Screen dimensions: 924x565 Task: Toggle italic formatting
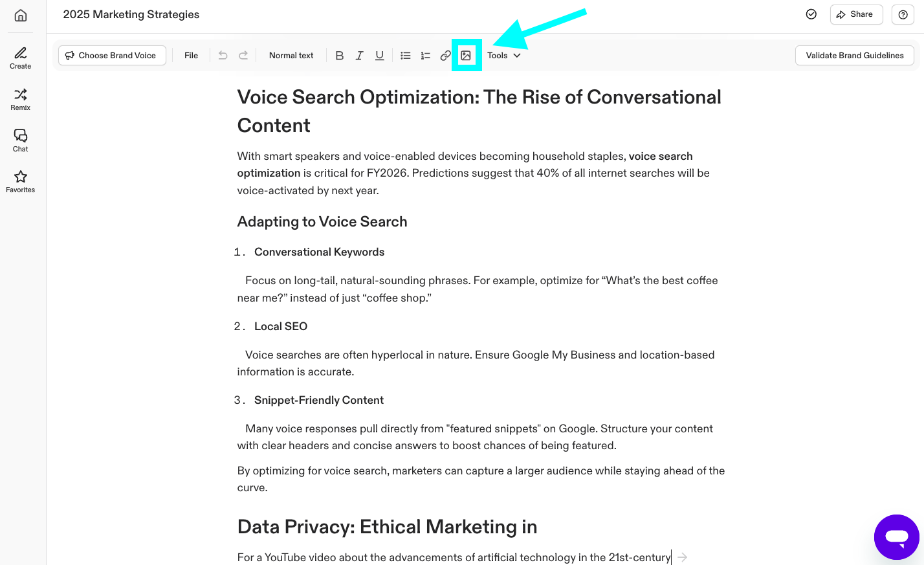coord(359,56)
